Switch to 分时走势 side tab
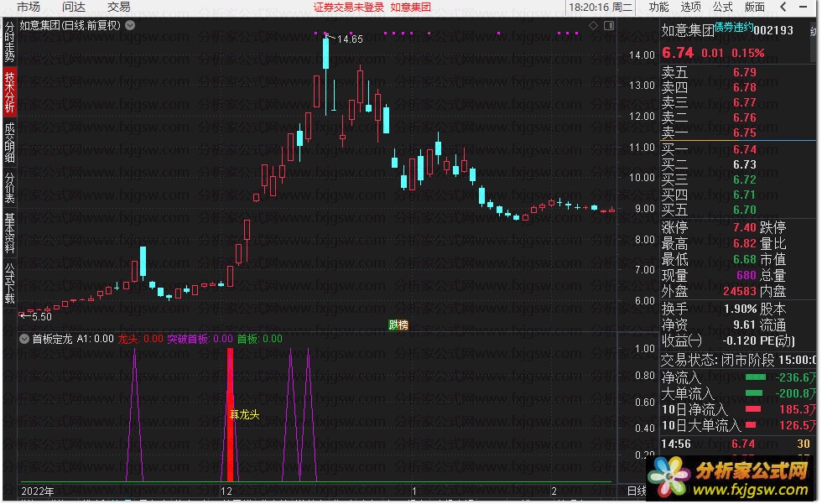 (9, 42)
